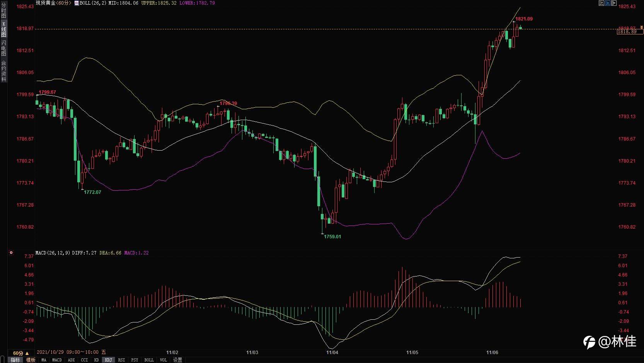This screenshot has height=363, width=644.
Task: Choose the MACD indicator button
Action: [x=57, y=360]
